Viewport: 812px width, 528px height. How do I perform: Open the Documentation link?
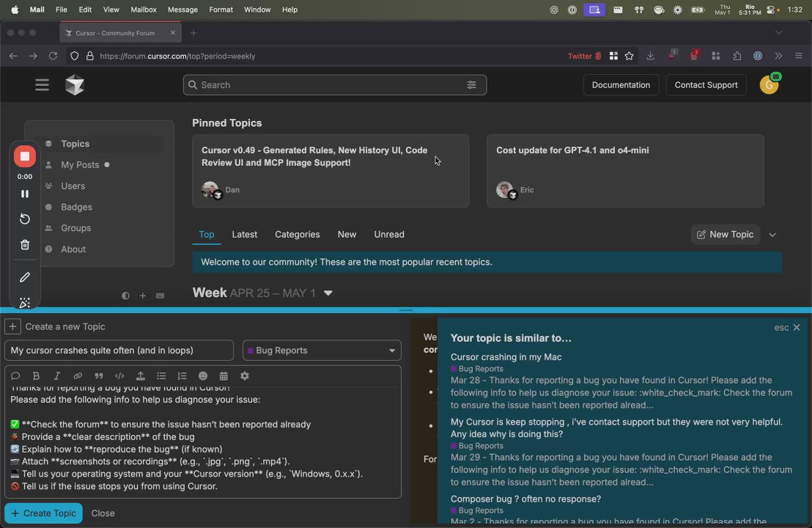coord(621,85)
